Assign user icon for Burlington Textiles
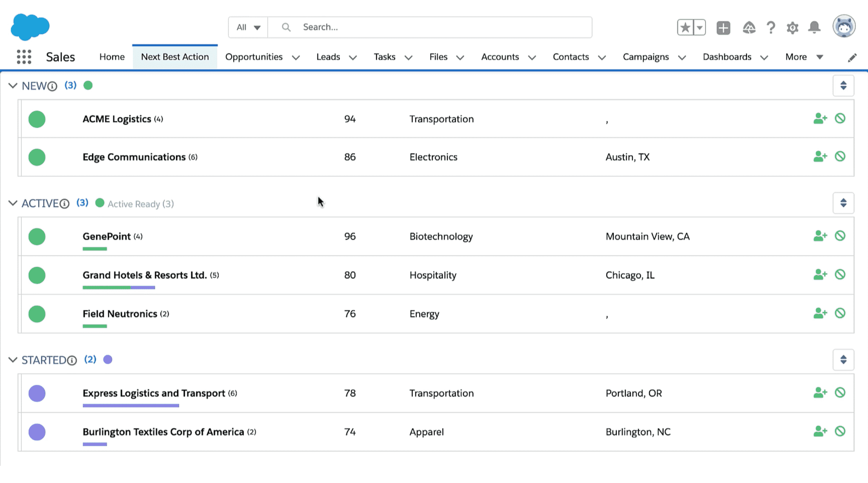The height and width of the screenshot is (483, 868). pos(820,431)
